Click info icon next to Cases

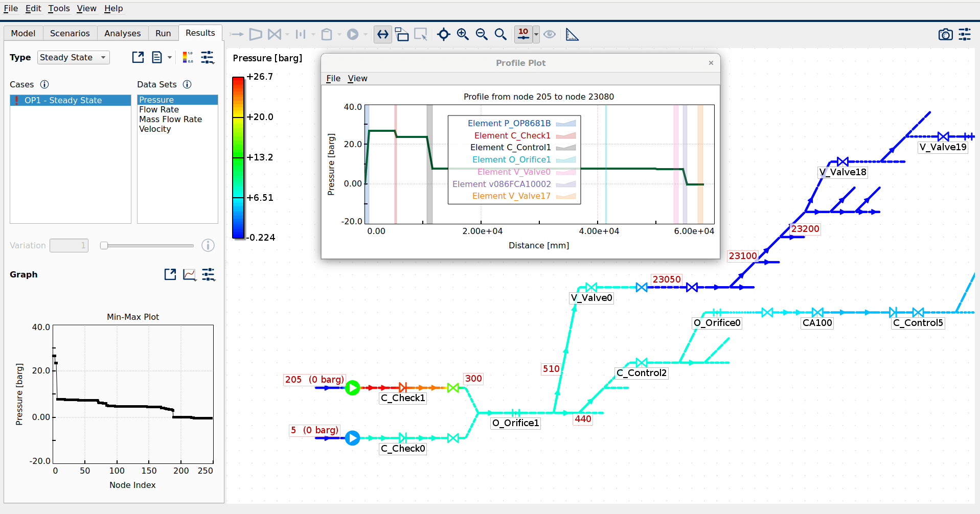[44, 84]
